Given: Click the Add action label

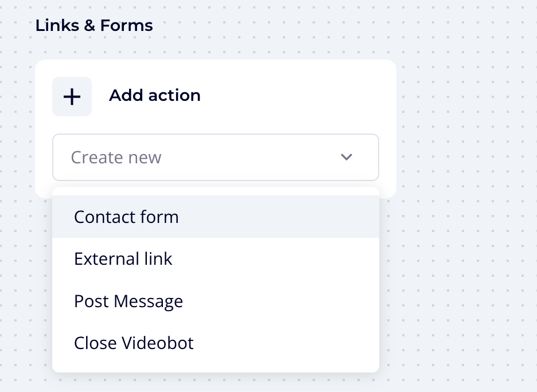Looking at the screenshot, I should (154, 95).
